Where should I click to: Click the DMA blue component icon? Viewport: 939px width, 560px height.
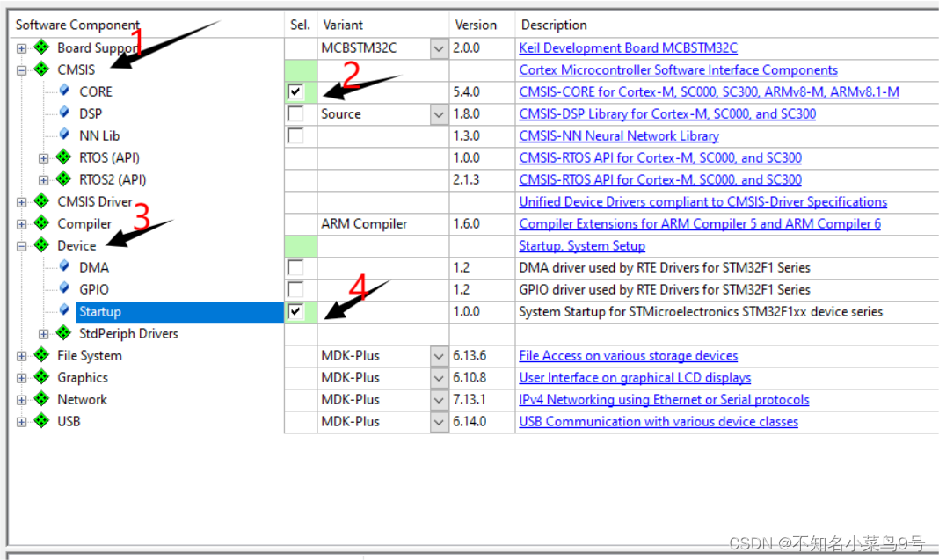click(64, 266)
